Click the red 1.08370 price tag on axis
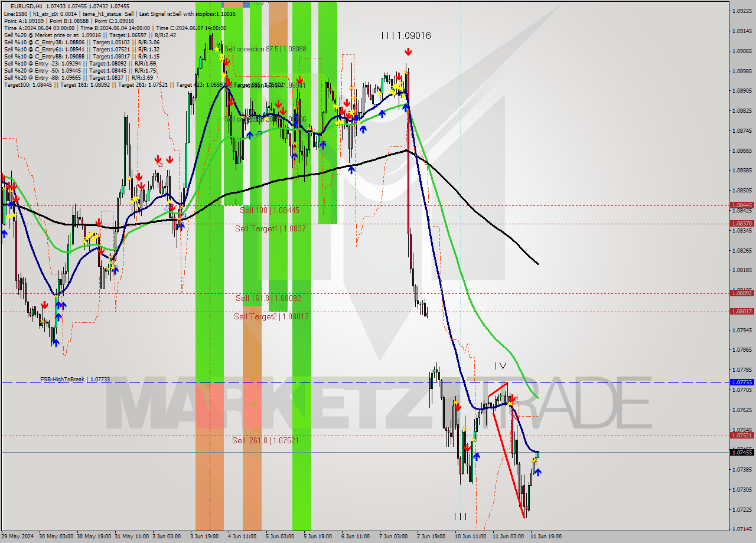Screen dimensions: 756x543 742,223
